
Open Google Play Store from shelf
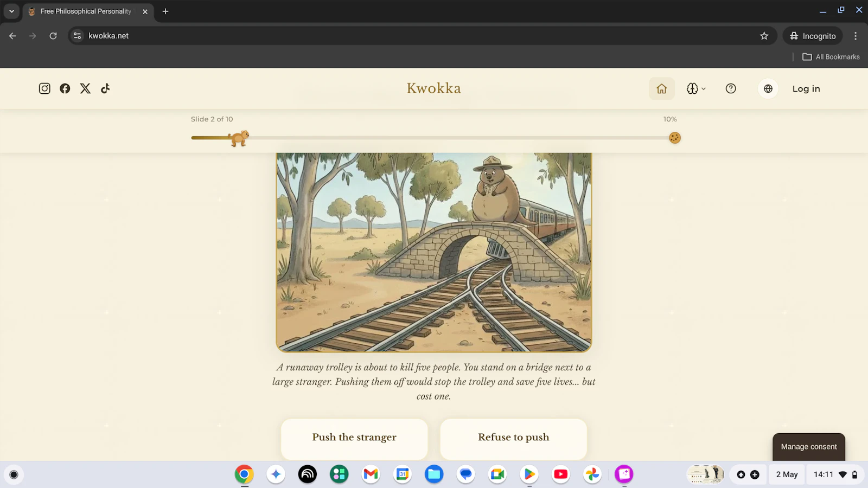pos(529,474)
